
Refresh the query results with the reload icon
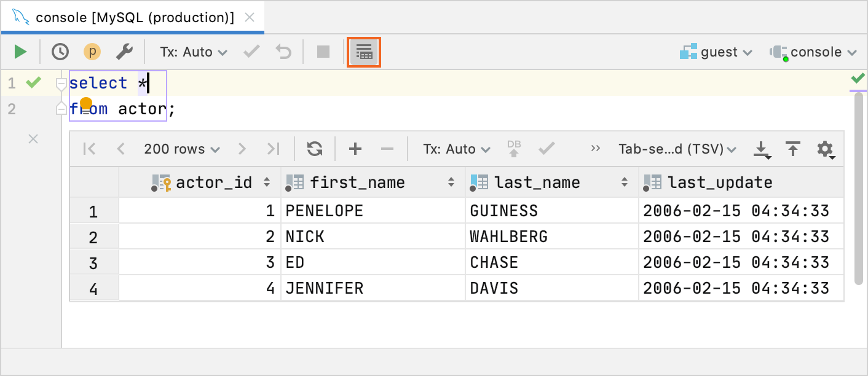315,149
